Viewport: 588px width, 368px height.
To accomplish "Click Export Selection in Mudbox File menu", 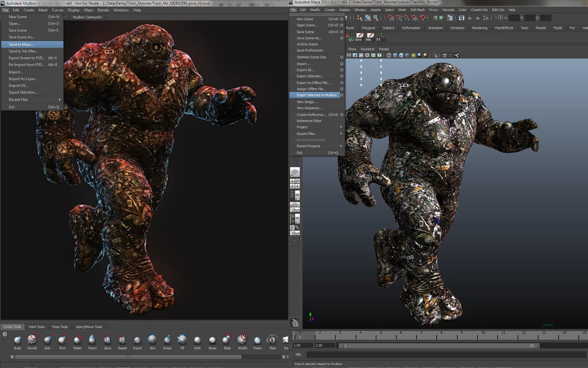I will click(23, 92).
